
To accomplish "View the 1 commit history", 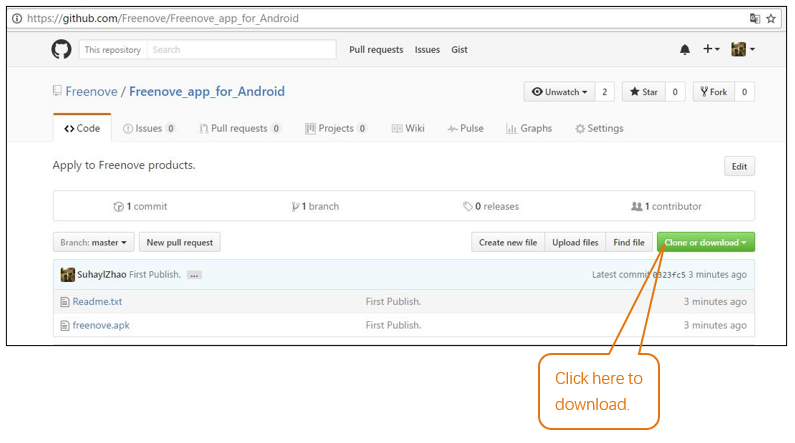I will click(x=140, y=206).
